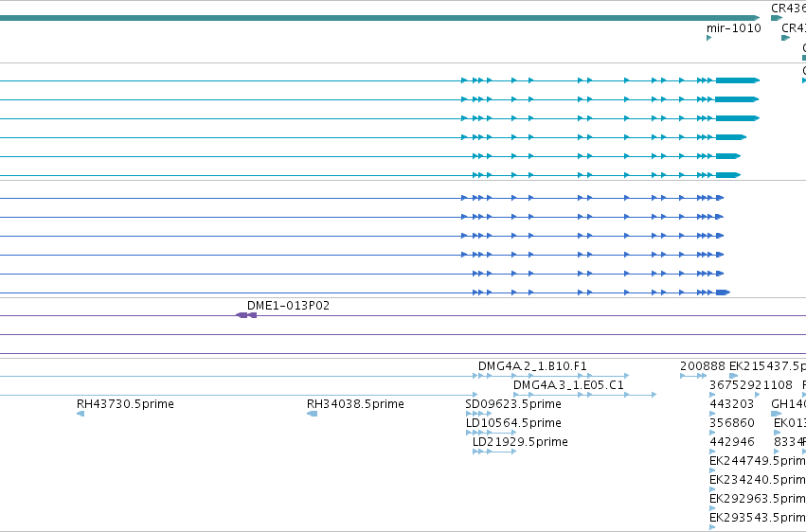Click the mir-1010 feature label

[x=733, y=28]
